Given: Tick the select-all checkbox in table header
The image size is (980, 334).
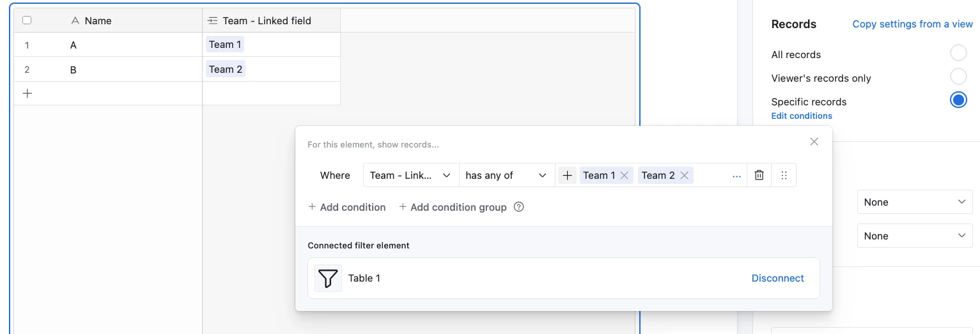Looking at the screenshot, I should click(27, 20).
